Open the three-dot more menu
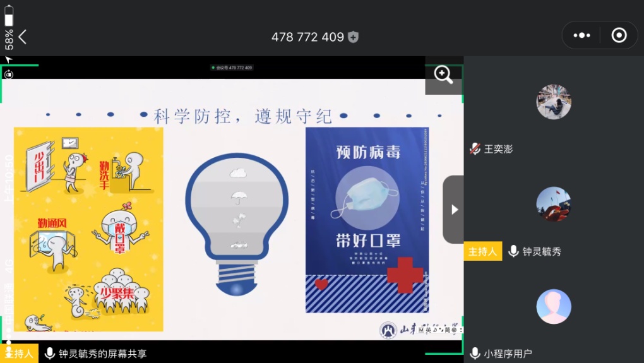Viewport: 644px width, 363px height. pos(581,35)
